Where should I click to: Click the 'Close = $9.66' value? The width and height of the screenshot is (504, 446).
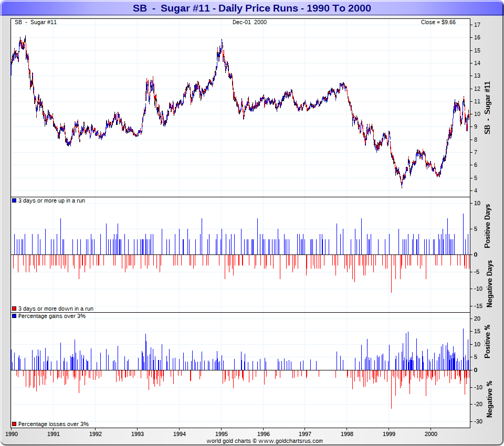pos(438,22)
